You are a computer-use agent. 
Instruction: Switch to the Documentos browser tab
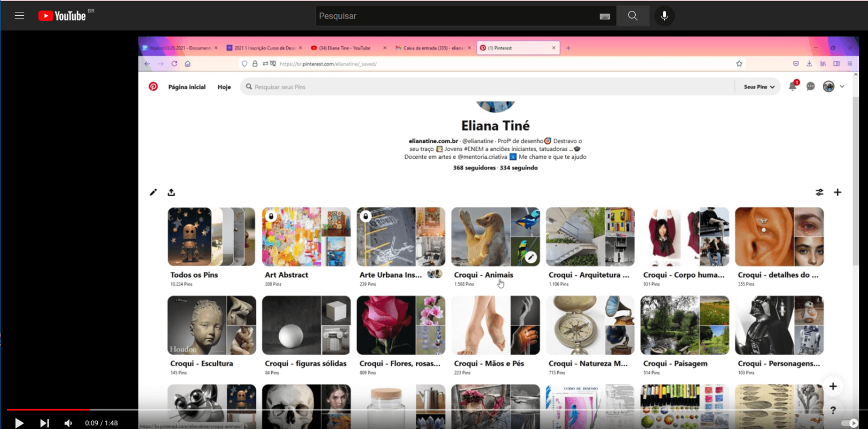(x=180, y=48)
